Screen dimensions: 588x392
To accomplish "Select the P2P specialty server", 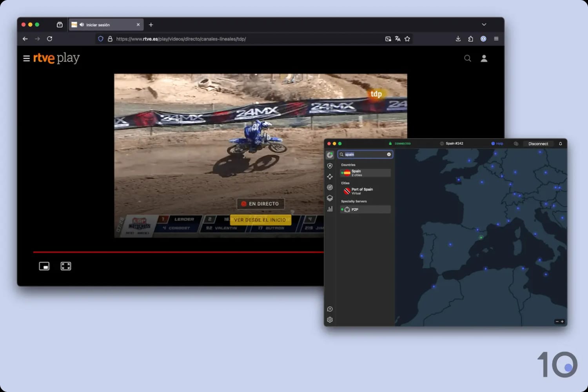I will (365, 210).
